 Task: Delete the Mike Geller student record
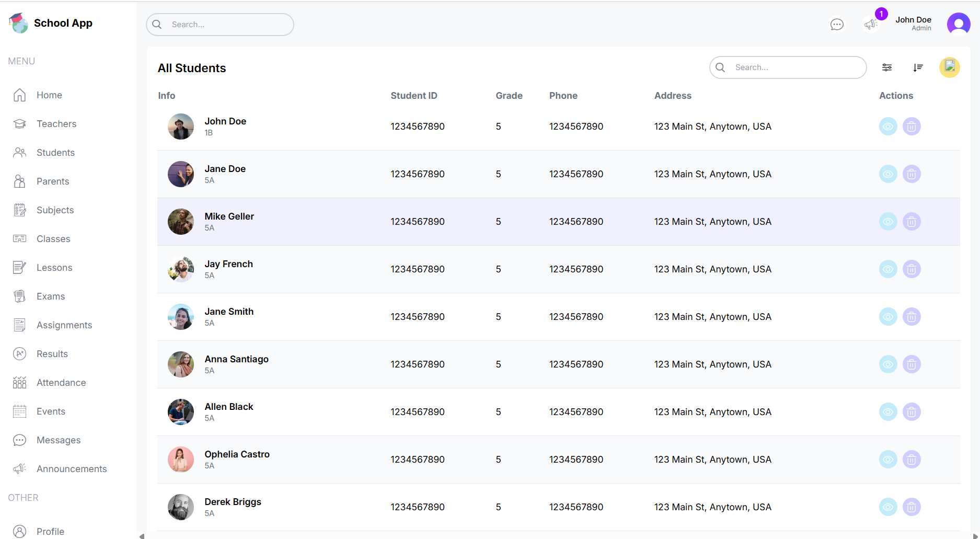click(x=911, y=222)
